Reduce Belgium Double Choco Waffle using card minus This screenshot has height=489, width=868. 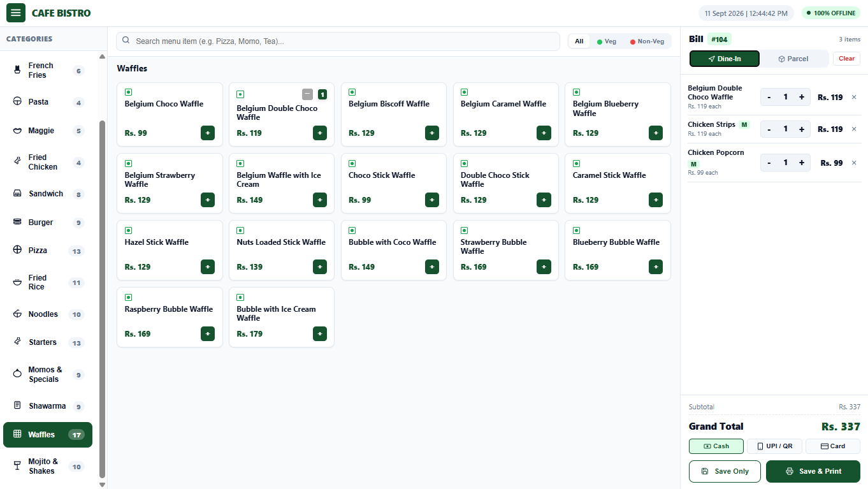[x=308, y=94]
